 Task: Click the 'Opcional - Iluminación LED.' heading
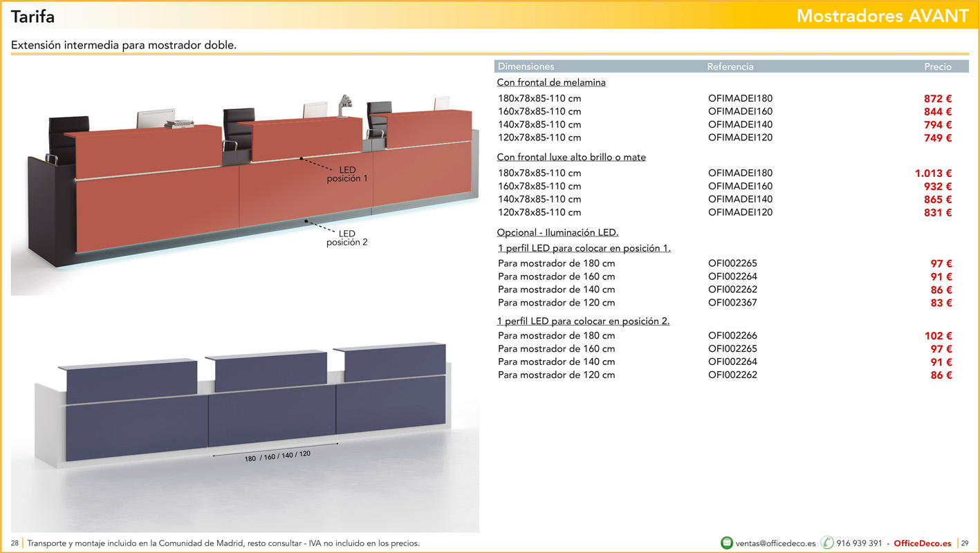557,232
